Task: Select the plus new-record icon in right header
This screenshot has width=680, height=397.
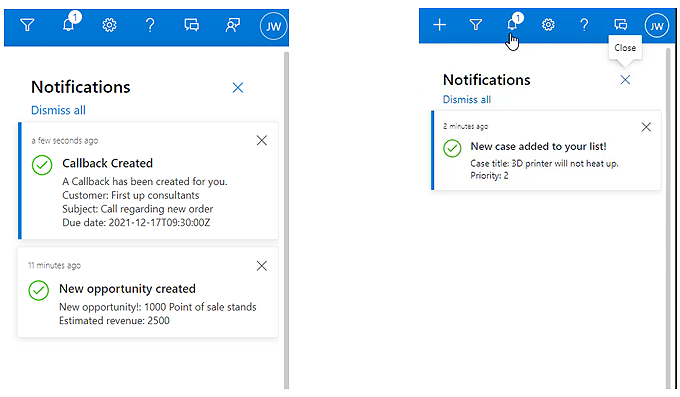Action: point(439,25)
